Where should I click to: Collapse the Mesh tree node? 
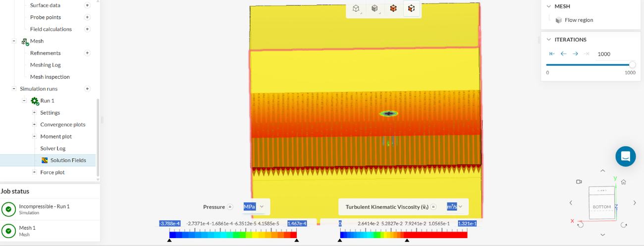tap(14, 41)
